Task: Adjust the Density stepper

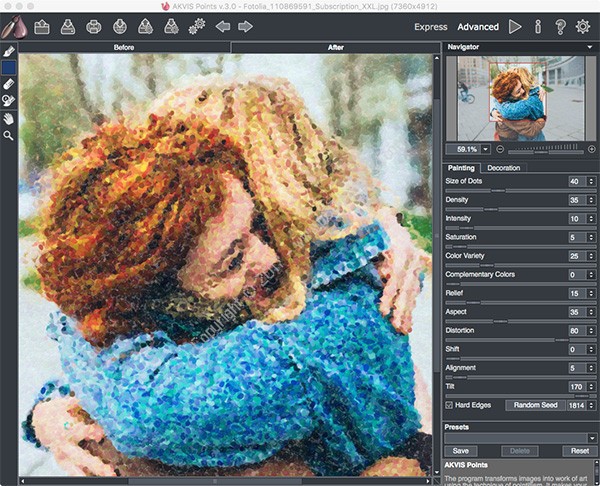Action: (x=592, y=200)
